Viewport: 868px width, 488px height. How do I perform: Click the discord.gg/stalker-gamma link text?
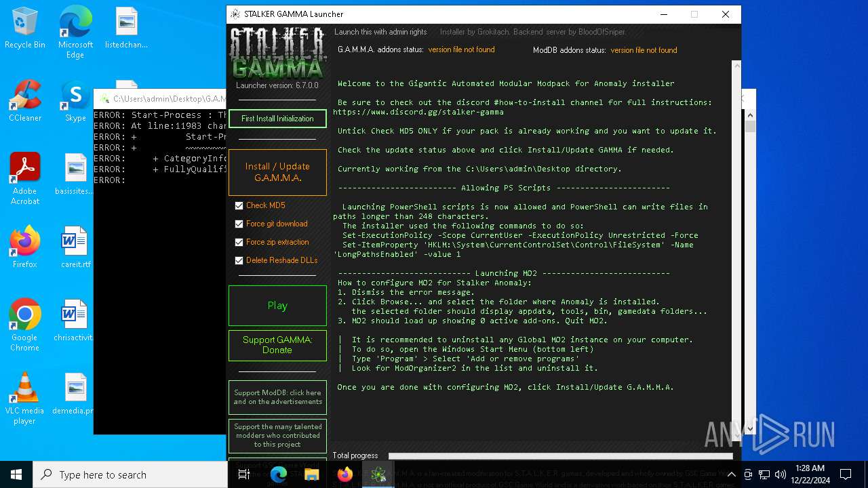click(x=418, y=112)
